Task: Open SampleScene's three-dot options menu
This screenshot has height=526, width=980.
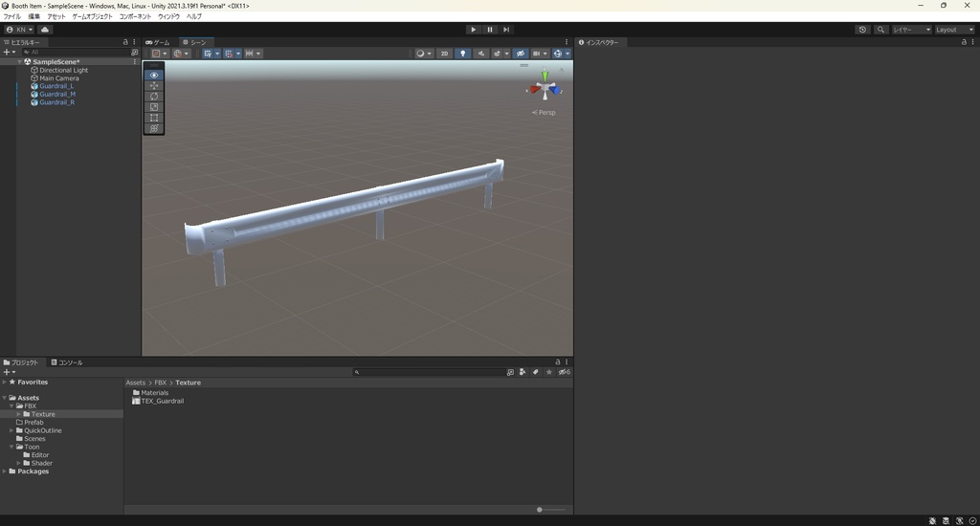Action: tap(134, 61)
